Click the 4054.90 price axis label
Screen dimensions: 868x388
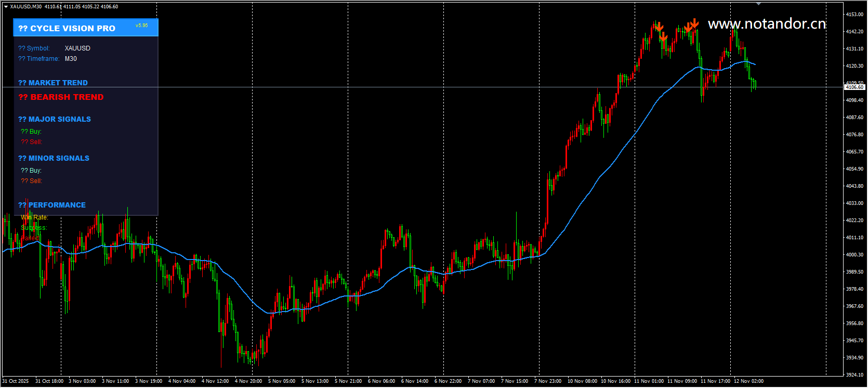click(854, 169)
